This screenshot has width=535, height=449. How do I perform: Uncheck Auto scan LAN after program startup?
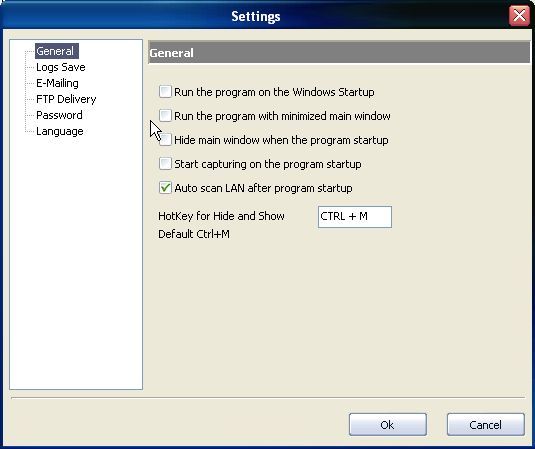165,188
